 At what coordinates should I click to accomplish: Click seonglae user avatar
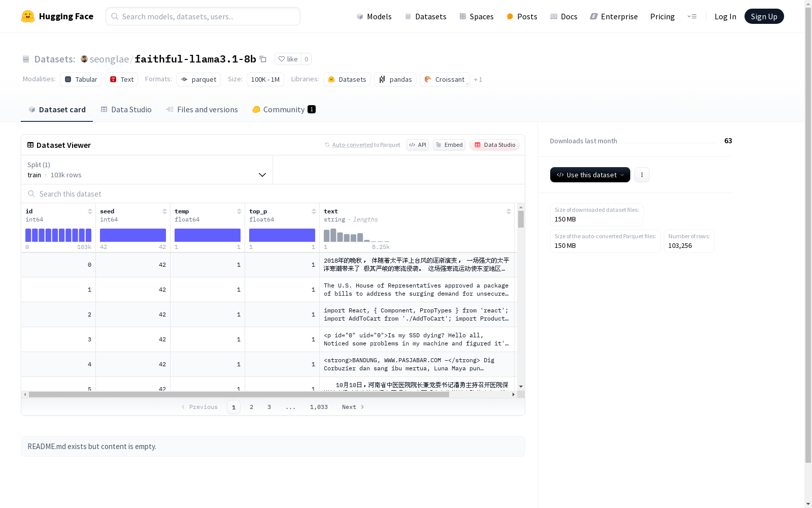[x=84, y=59]
